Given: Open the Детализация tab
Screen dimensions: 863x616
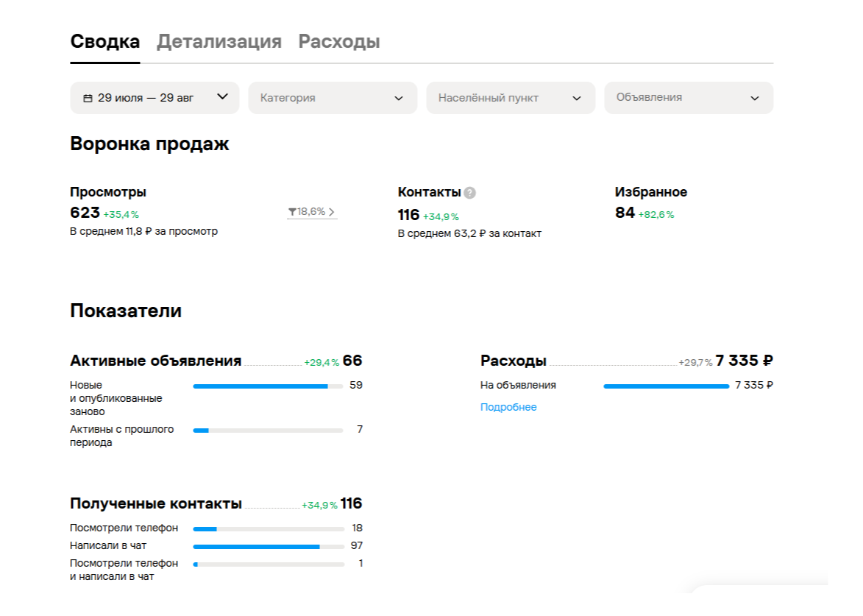Looking at the screenshot, I should [219, 42].
